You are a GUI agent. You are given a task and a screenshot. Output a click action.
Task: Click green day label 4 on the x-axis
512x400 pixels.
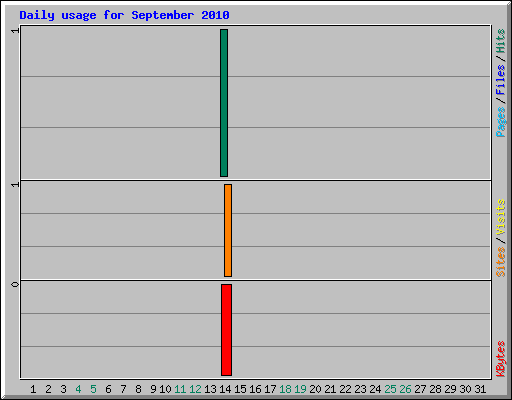pyautogui.click(x=78, y=389)
